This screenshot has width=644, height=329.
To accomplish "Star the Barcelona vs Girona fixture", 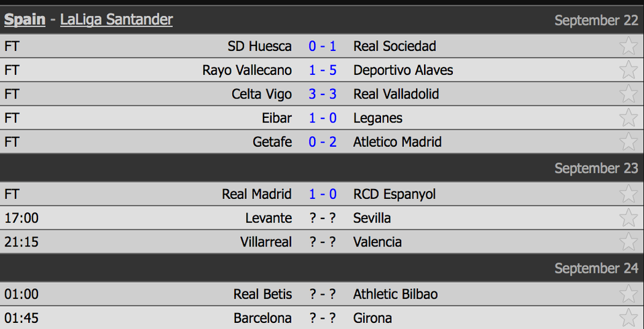I will (629, 318).
